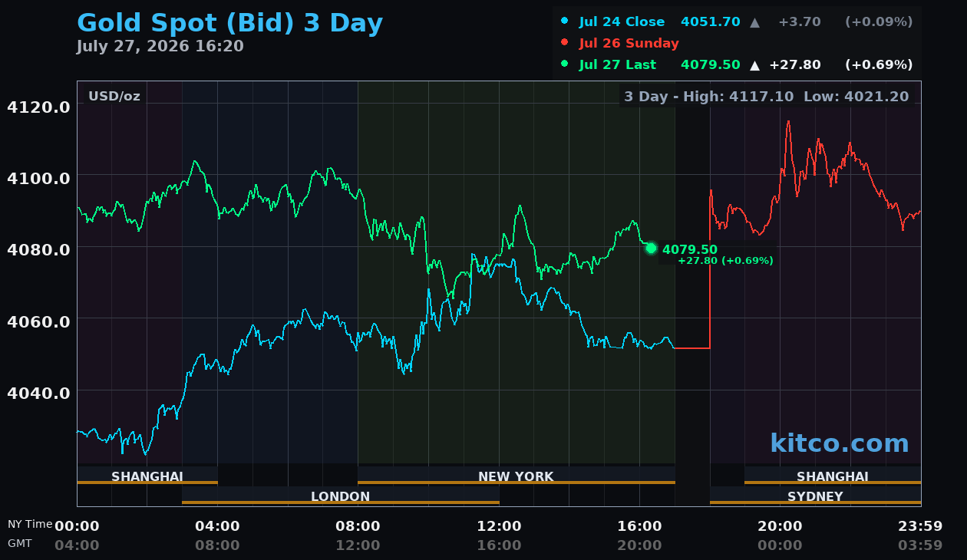
Task: Click the 'USD/oz' unit label
Action: pos(114,96)
